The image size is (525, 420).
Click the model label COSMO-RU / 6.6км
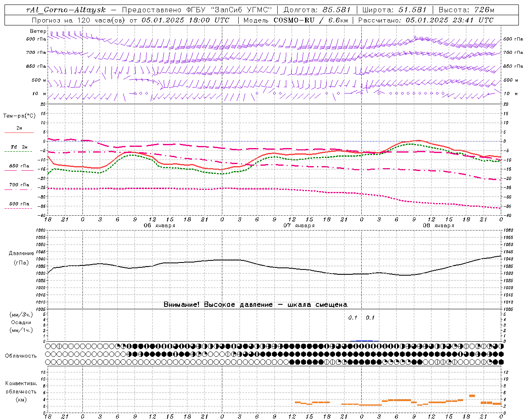(310, 20)
